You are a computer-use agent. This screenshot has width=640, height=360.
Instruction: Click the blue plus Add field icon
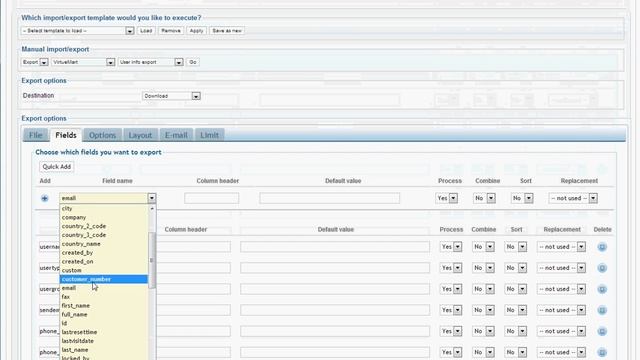click(44, 198)
